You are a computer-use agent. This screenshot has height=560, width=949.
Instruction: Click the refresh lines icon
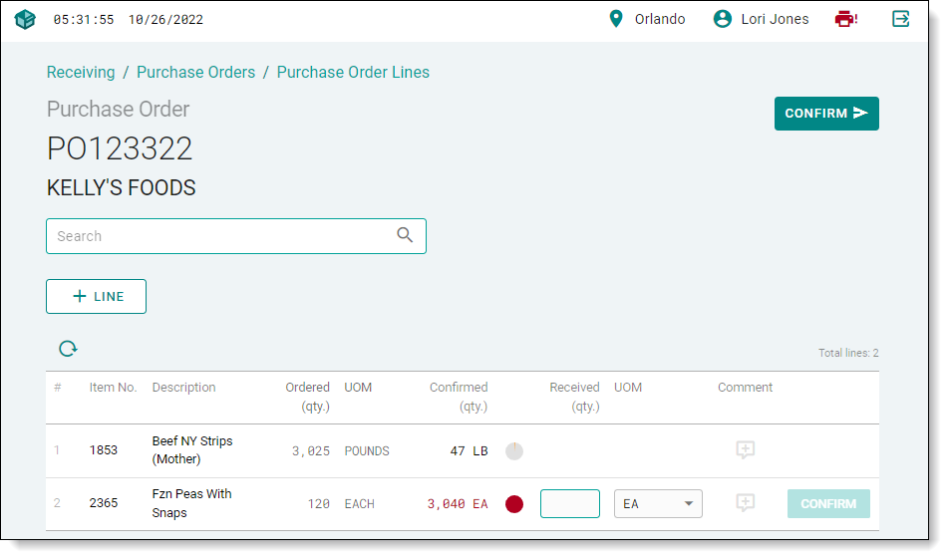point(68,349)
